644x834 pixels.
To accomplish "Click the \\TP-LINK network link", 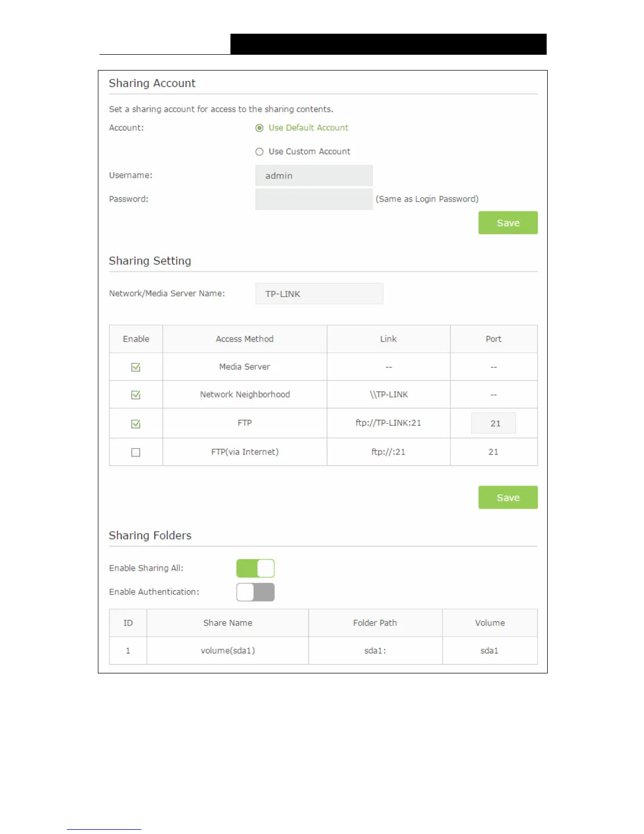I will (388, 394).
